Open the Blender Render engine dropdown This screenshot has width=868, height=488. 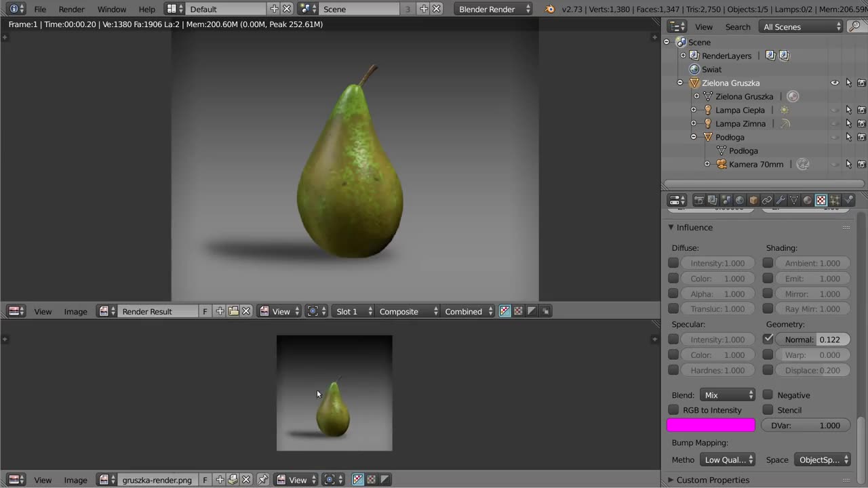point(494,9)
